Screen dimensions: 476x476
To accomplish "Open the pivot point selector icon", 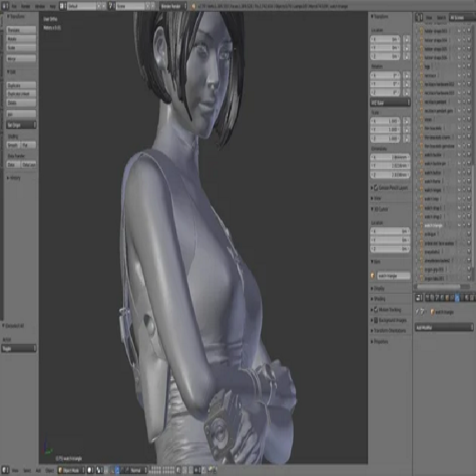I will click(x=99, y=470).
